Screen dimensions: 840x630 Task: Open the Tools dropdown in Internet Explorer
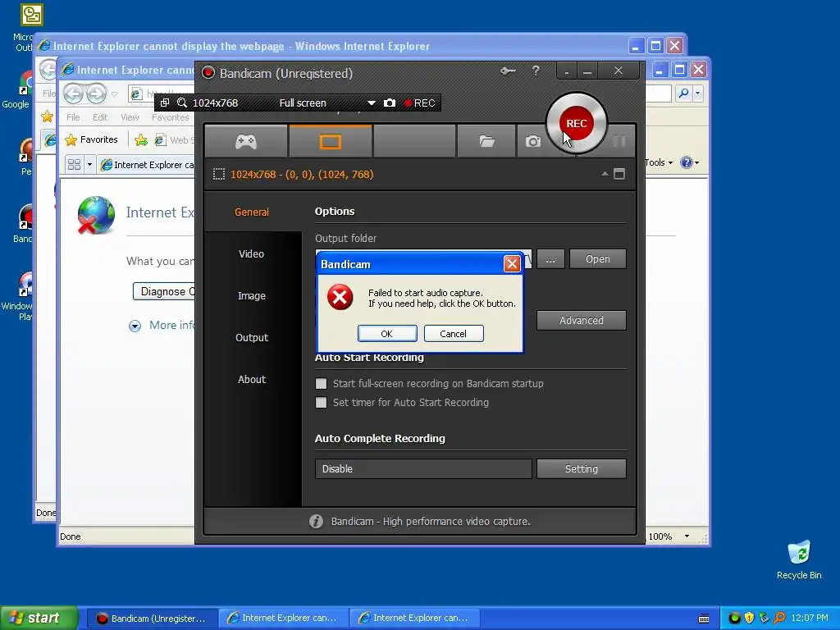659,162
